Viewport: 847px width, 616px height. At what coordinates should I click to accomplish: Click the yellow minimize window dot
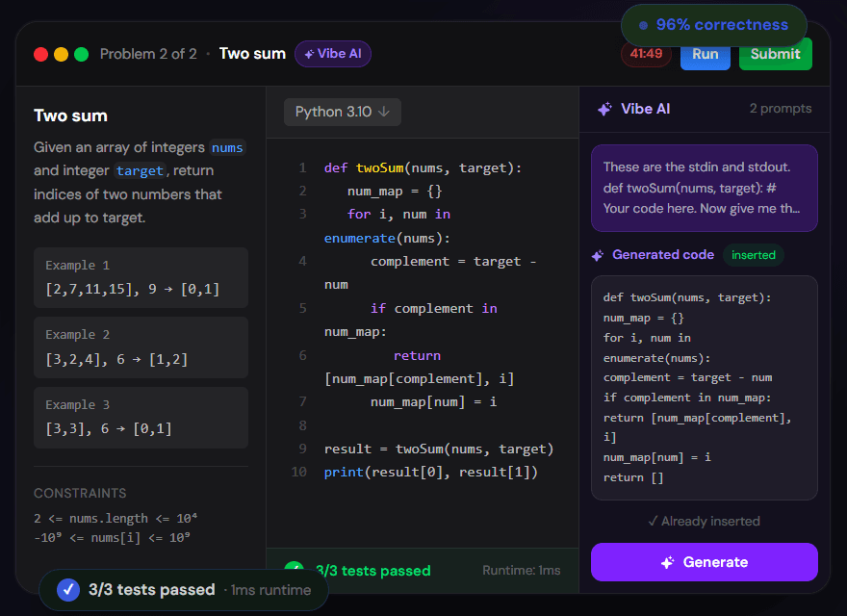click(x=61, y=54)
